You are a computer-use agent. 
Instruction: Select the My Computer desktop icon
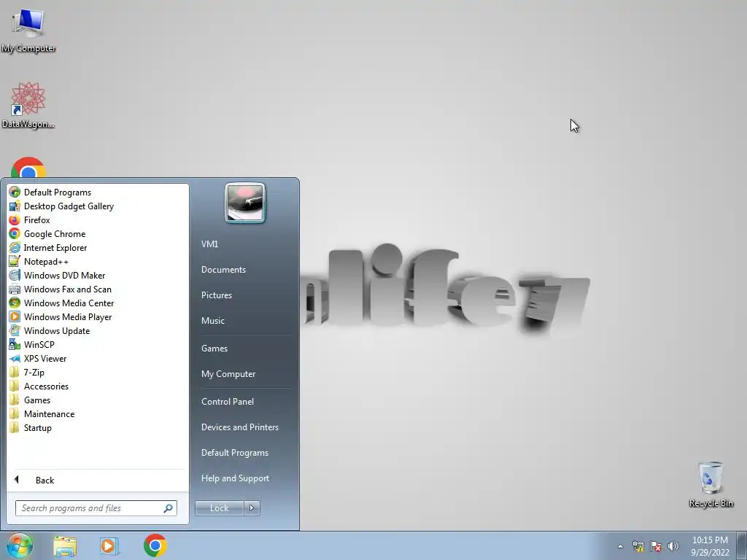click(28, 30)
